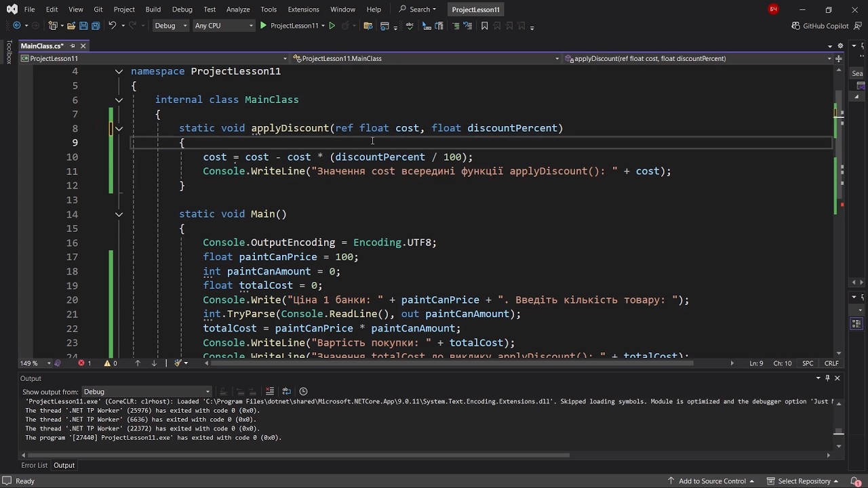The image size is (868, 488).
Task: Select the Output tab at bottom
Action: point(64,465)
